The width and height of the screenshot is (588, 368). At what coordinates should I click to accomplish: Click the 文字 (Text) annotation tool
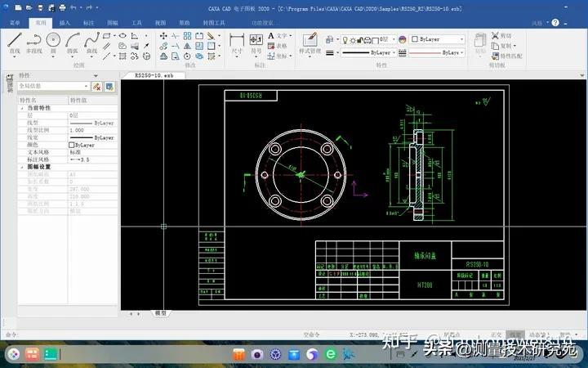tap(281, 36)
